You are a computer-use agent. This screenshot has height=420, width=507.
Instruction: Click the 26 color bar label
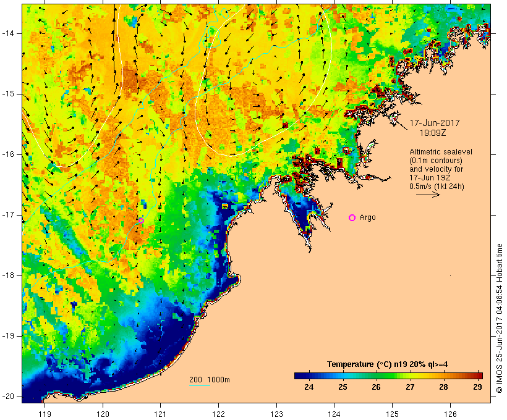[x=376, y=387]
